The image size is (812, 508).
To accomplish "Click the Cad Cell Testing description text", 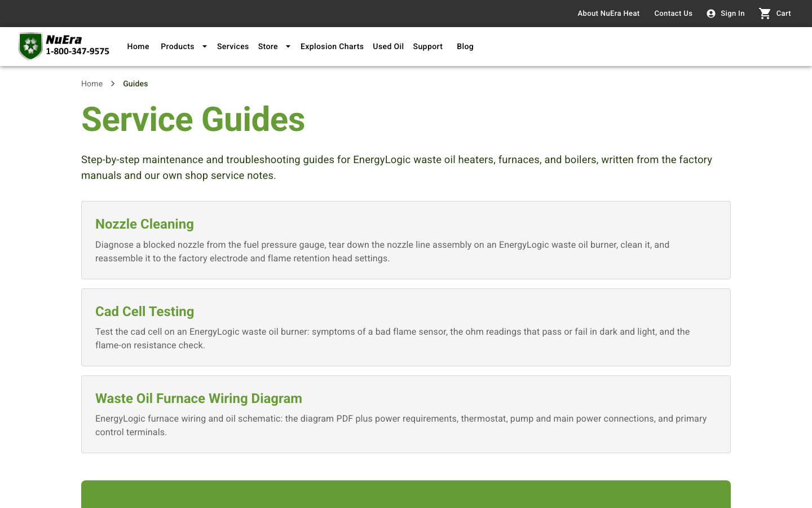I will (392, 339).
